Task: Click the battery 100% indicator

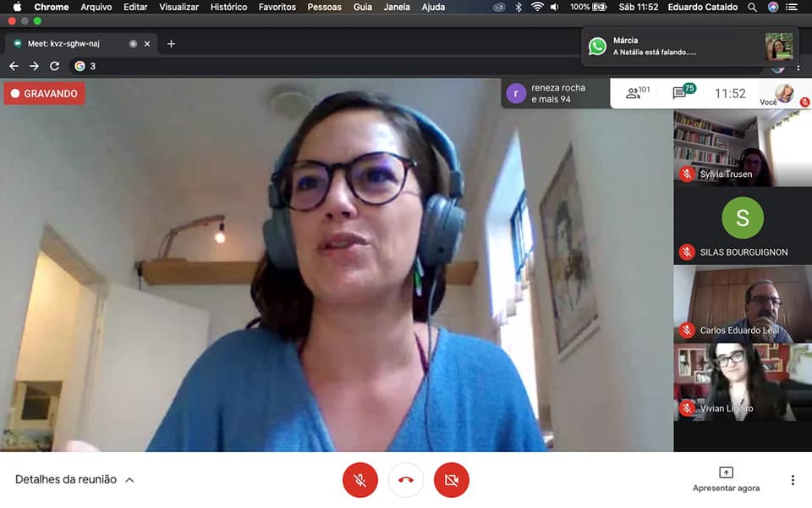Action: pyautogui.click(x=589, y=7)
